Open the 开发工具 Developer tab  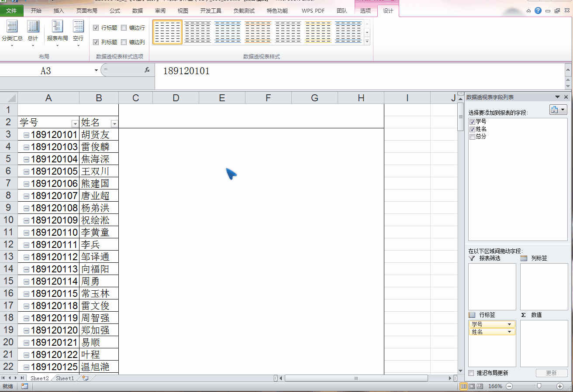pos(211,10)
